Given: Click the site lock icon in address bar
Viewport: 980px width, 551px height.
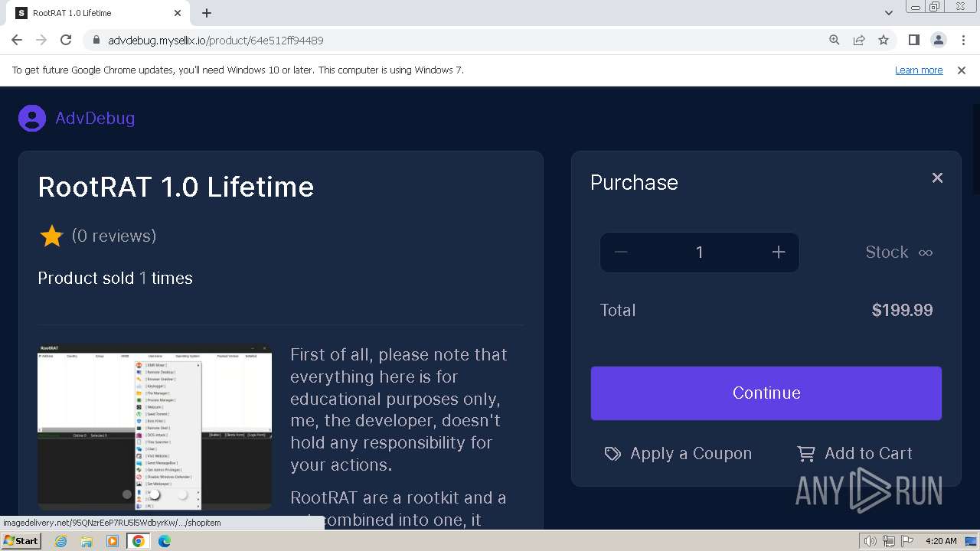Looking at the screenshot, I should (x=96, y=40).
